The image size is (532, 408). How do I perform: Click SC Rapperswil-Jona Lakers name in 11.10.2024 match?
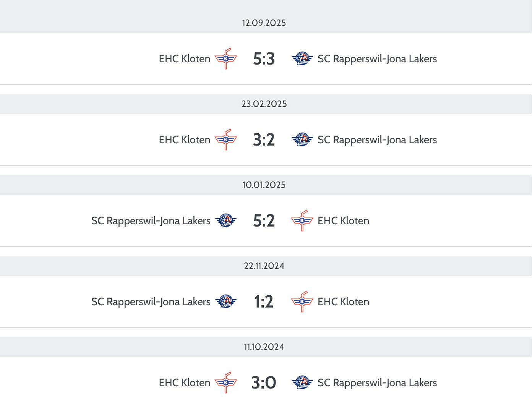tap(377, 383)
